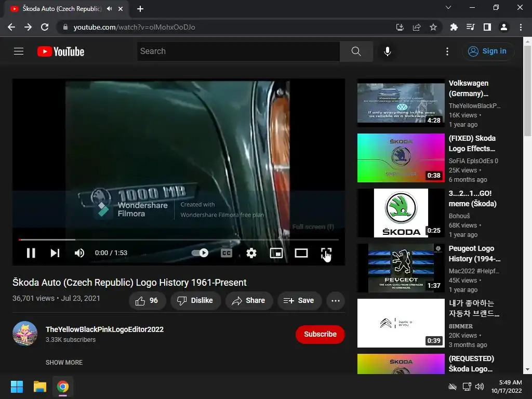Enable miniplayer mode

pos(276,253)
